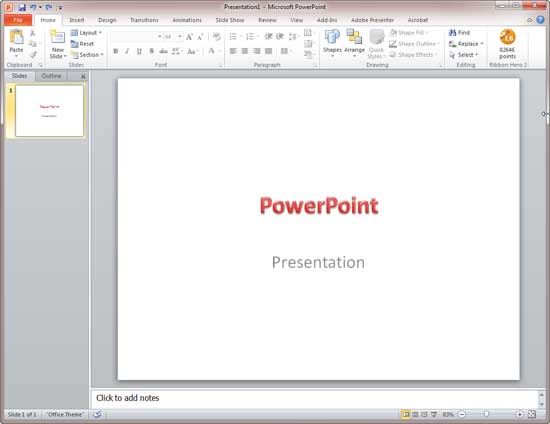Switch to the Outline pane tab
550x424 pixels.
point(51,76)
